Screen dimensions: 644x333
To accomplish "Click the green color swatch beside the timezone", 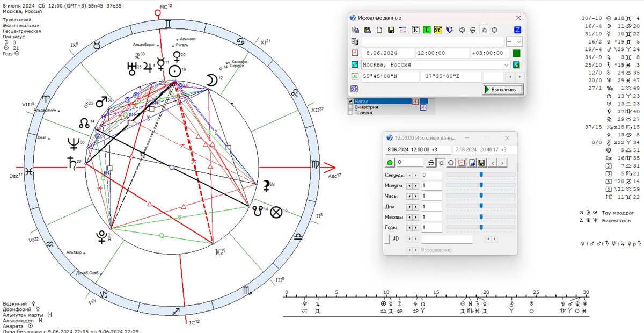I will point(516,53).
